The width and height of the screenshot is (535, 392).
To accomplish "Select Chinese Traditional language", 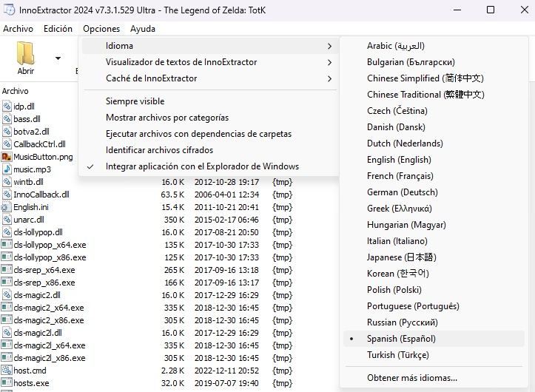I will coord(434,95).
